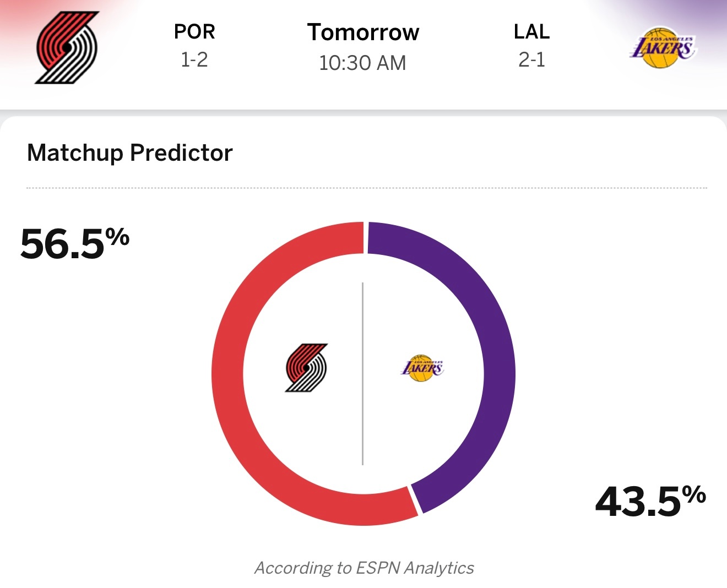Click Portland's 1-2 record
The width and height of the screenshot is (727, 588).
click(x=194, y=59)
